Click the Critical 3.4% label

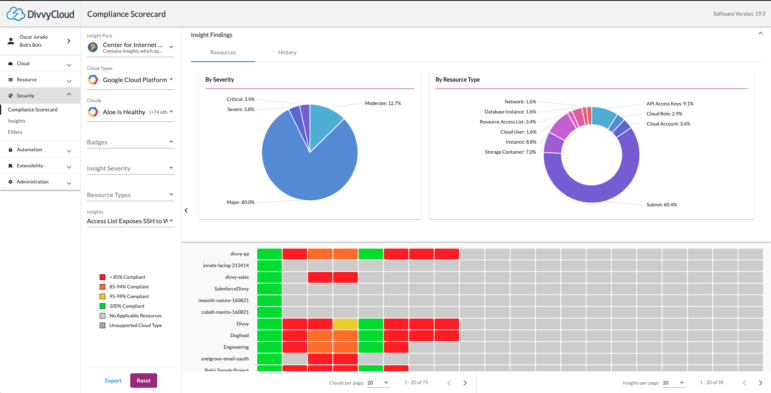pos(240,99)
